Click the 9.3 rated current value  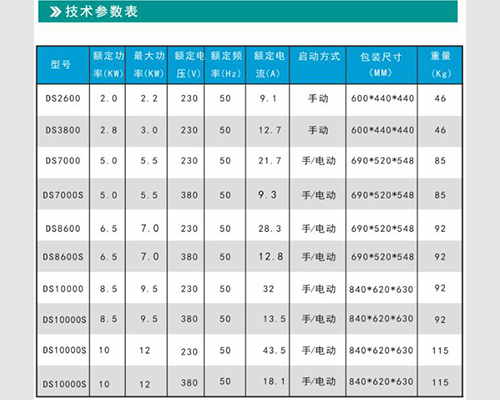[268, 195]
